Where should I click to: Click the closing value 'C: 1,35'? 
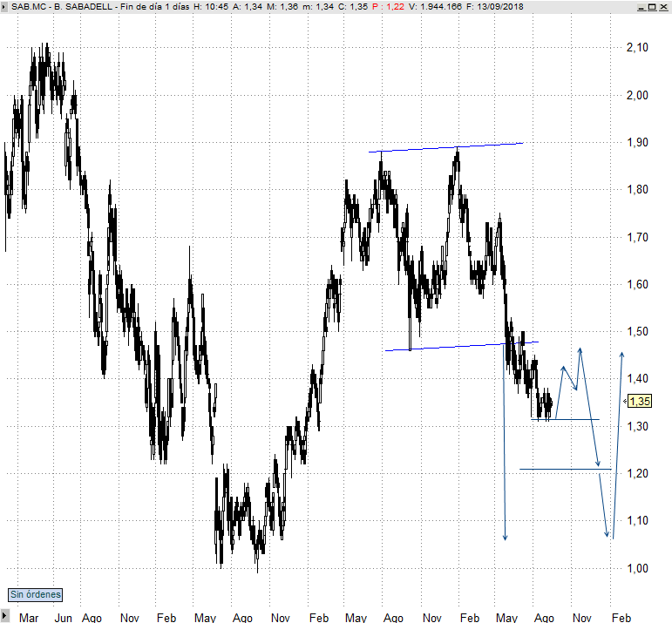click(353, 7)
